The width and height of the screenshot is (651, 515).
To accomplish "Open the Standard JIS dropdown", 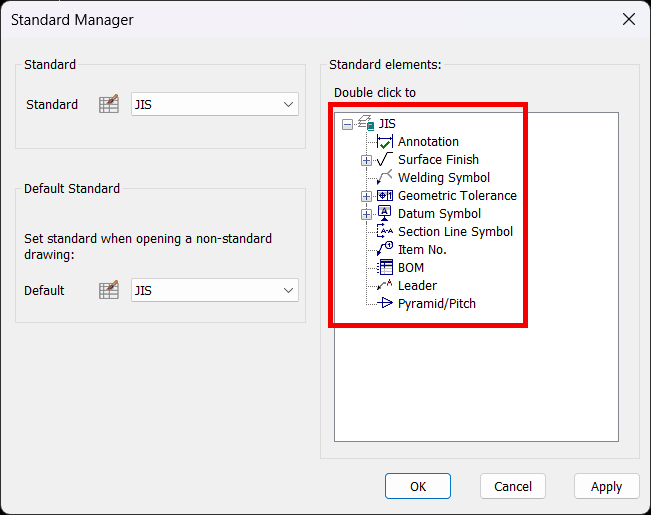I will 215,104.
